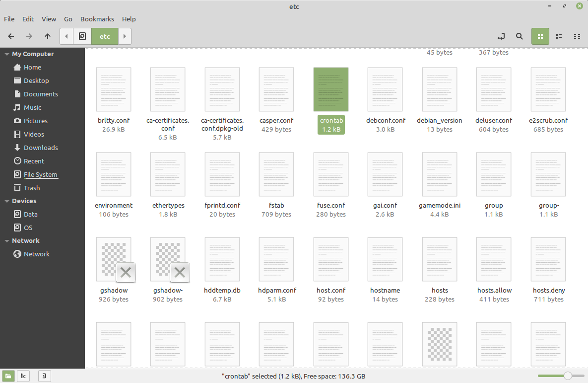
Task: Open the File menu
Action: click(9, 19)
